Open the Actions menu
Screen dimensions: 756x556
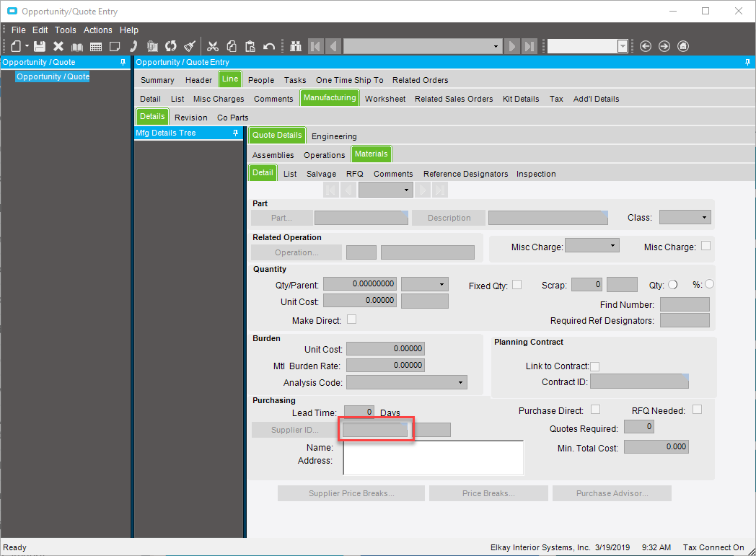pyautogui.click(x=98, y=30)
